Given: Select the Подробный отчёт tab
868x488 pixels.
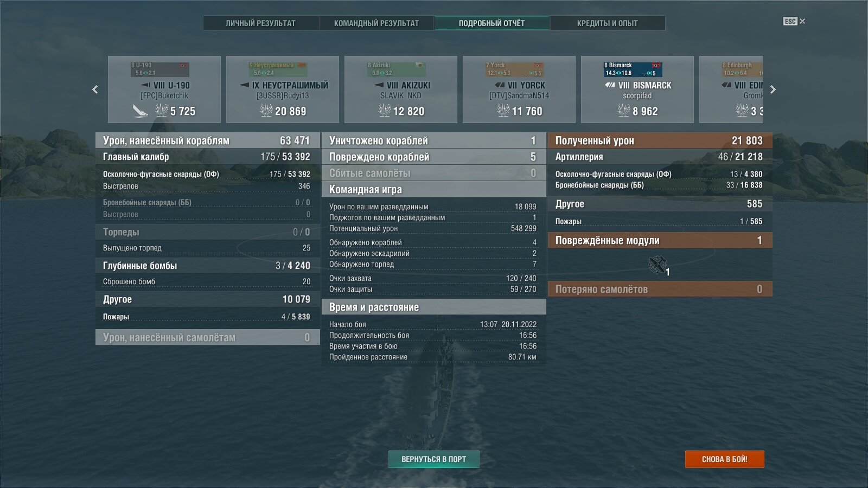Looking at the screenshot, I should [492, 23].
